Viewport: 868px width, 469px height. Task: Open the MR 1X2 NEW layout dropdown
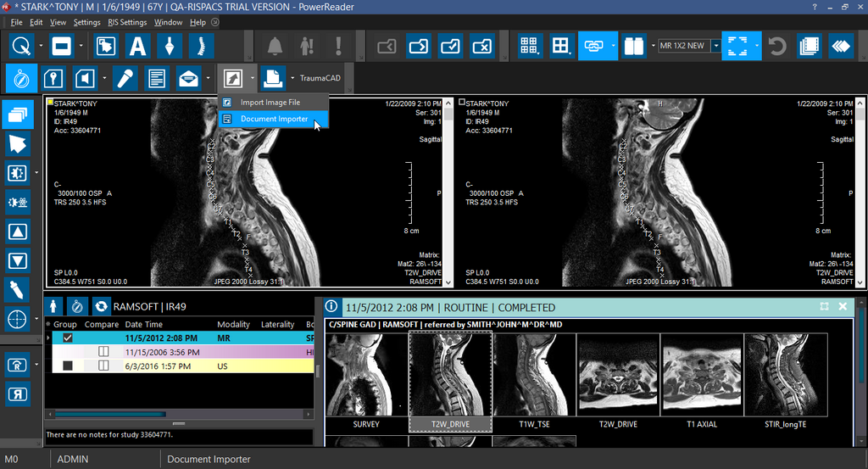(x=715, y=46)
